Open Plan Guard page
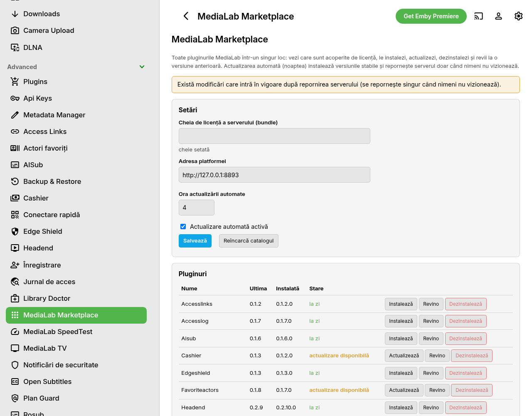The image size is (532, 416). (76, 398)
